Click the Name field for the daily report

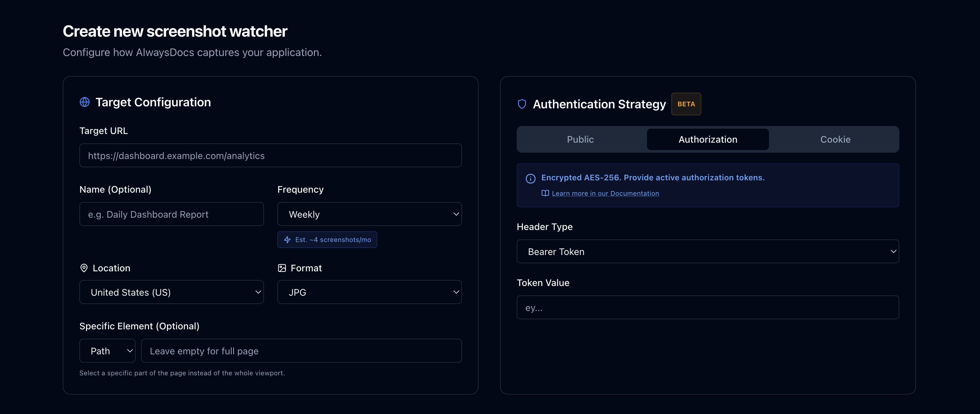coord(171,214)
